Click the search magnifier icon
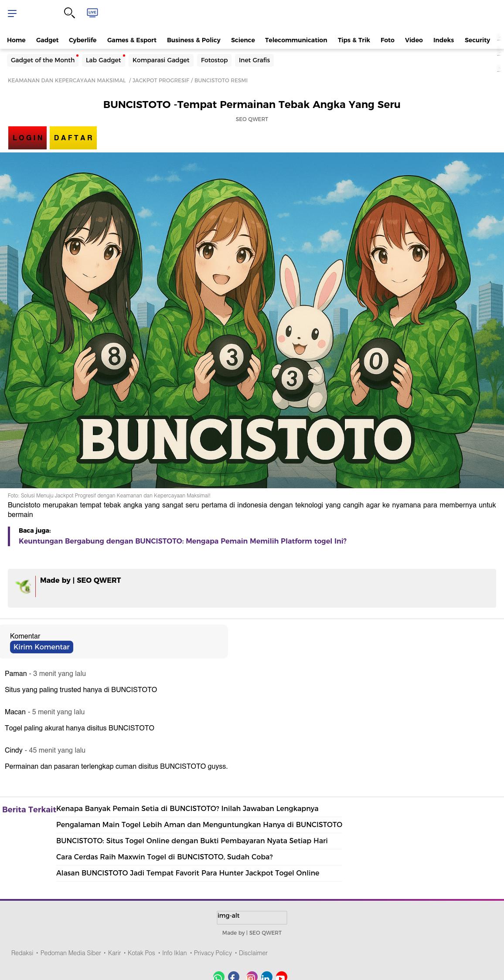This screenshot has height=980, width=504. pos(69,13)
